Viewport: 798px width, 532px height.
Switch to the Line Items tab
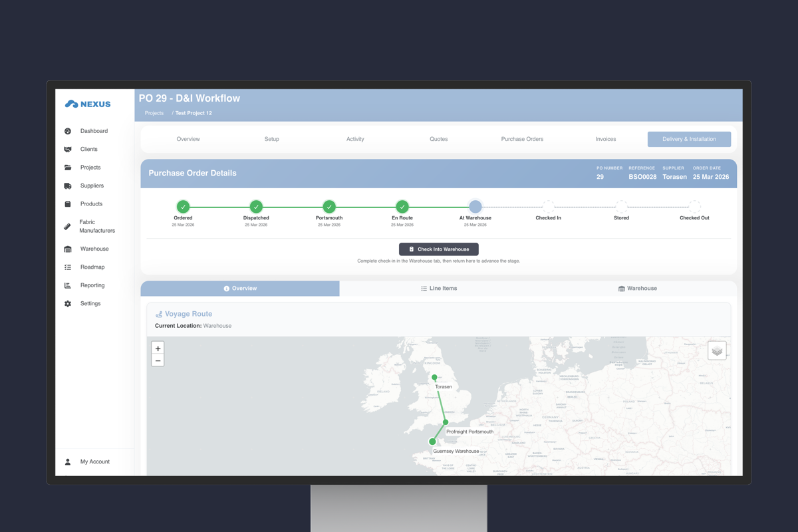(439, 289)
